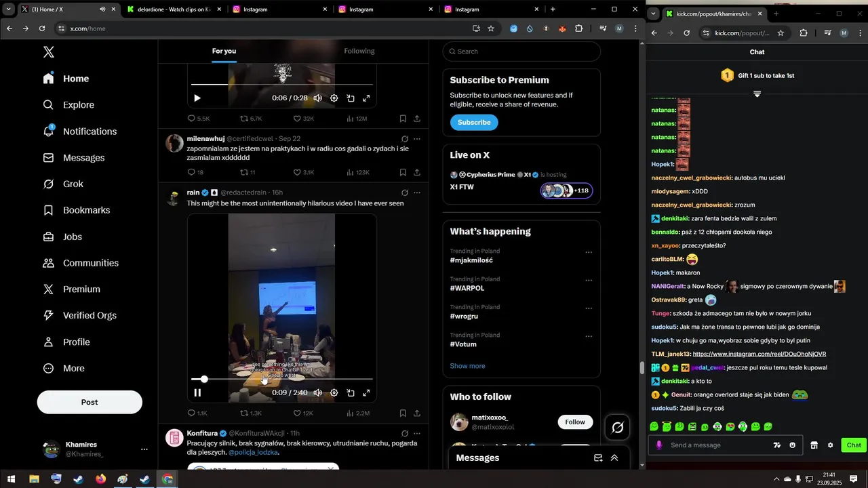The image size is (868, 488).
Task: Open the Instagram reel link in chat
Action: coord(759,354)
